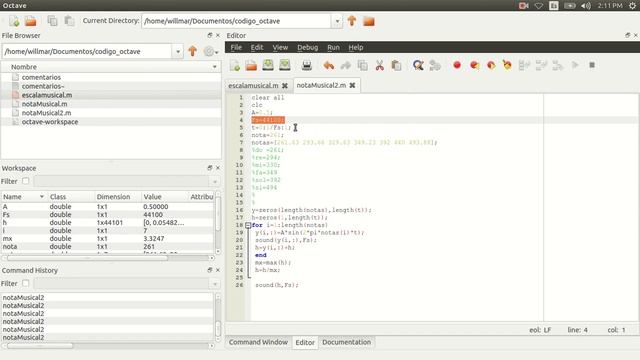Collapse the for loop fold marker at line 18
The image size is (640, 360).
(248, 225)
